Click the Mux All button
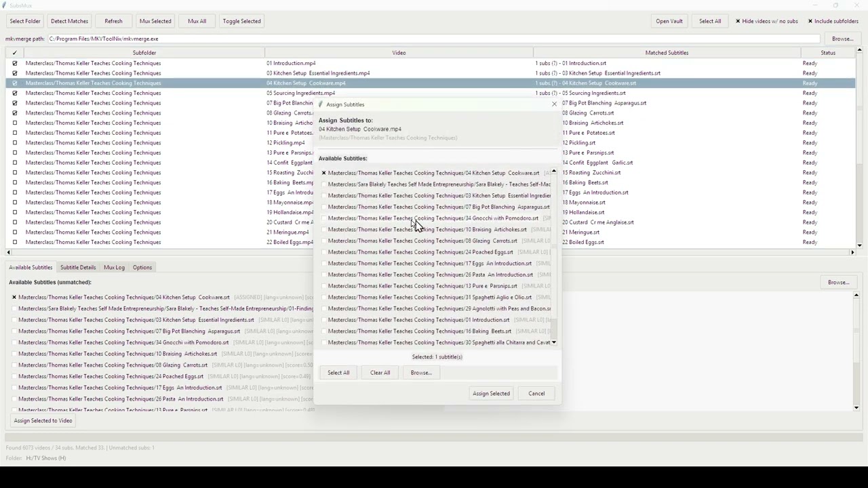This screenshot has width=868, height=488. click(x=197, y=21)
